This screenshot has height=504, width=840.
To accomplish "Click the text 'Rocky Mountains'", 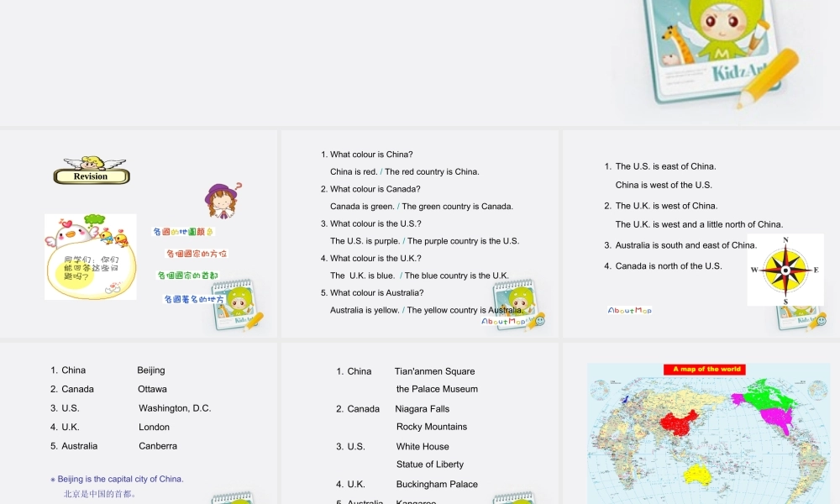I will pos(432,427).
